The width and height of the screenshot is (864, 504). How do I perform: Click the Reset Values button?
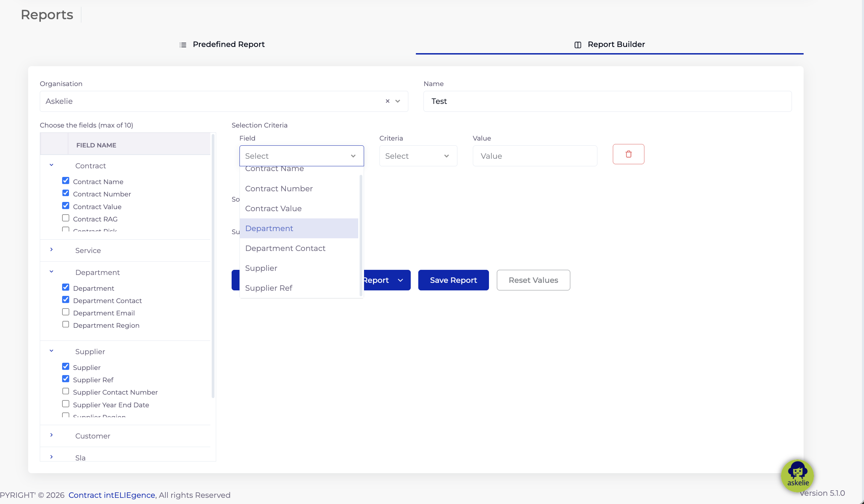(533, 280)
